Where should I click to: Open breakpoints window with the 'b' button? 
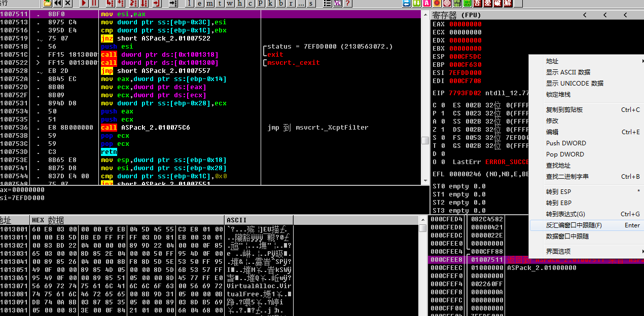coord(280,4)
